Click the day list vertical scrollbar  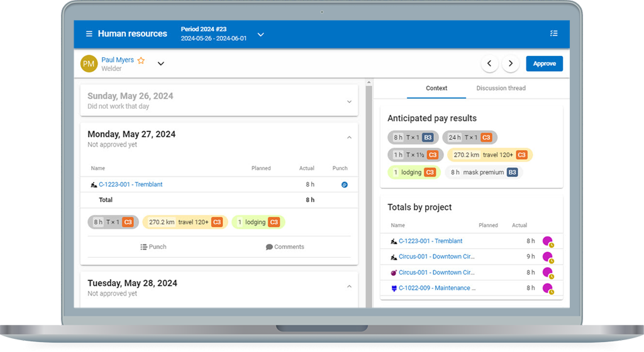(369, 196)
